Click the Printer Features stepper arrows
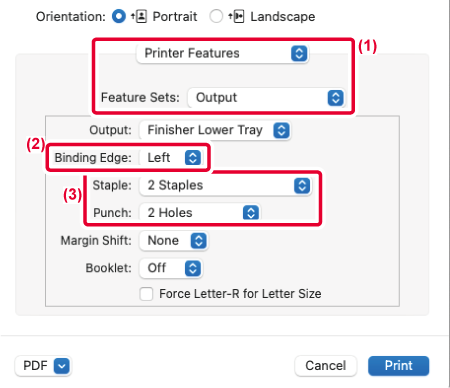Viewport: 450px width, 388px height. click(x=299, y=53)
